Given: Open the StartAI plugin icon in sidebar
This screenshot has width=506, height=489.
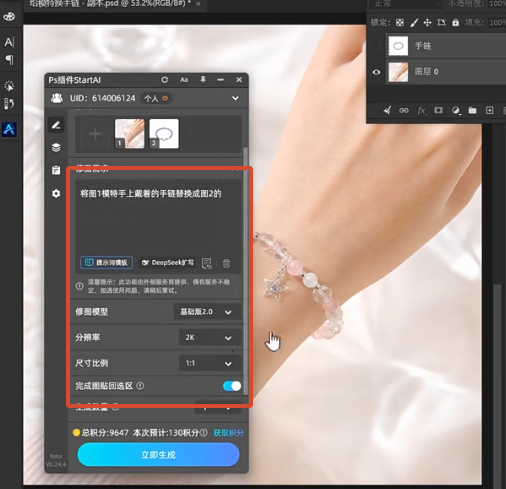Looking at the screenshot, I should tap(9, 129).
